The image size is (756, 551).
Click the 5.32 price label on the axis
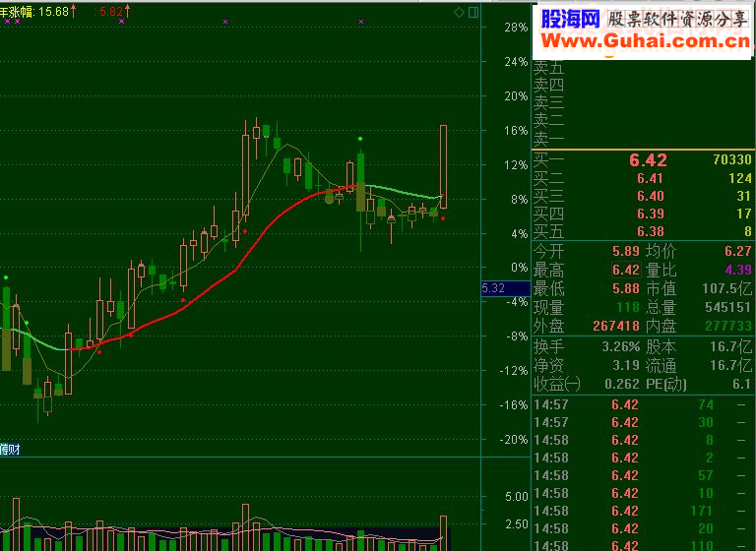pos(506,288)
